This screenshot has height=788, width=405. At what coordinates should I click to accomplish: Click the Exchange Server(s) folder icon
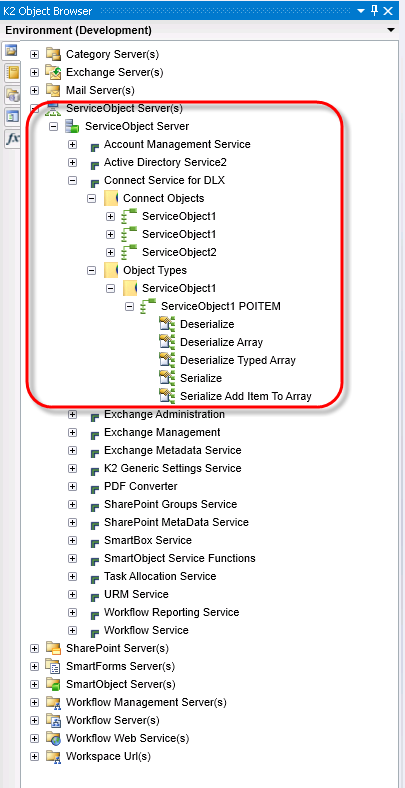(53, 72)
